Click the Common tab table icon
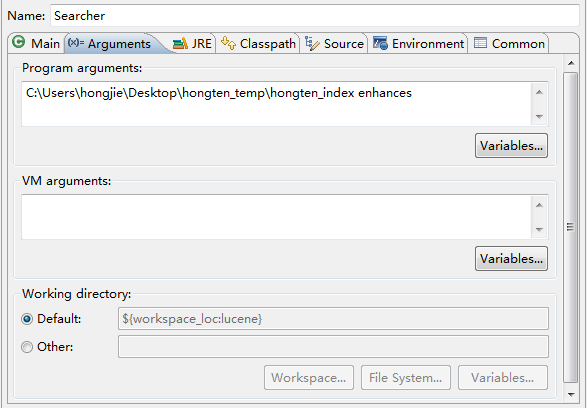The width and height of the screenshot is (587, 408). [x=480, y=43]
